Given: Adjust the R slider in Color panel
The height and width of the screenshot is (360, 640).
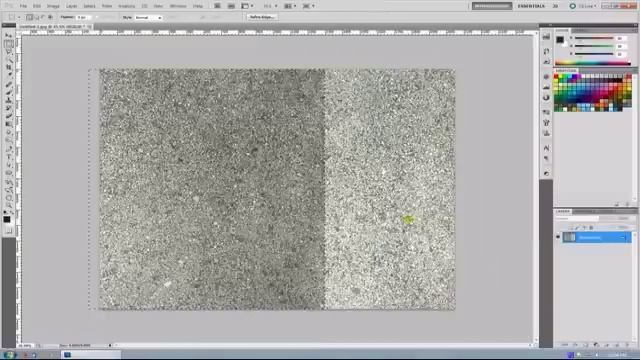Looking at the screenshot, I should (594, 38).
